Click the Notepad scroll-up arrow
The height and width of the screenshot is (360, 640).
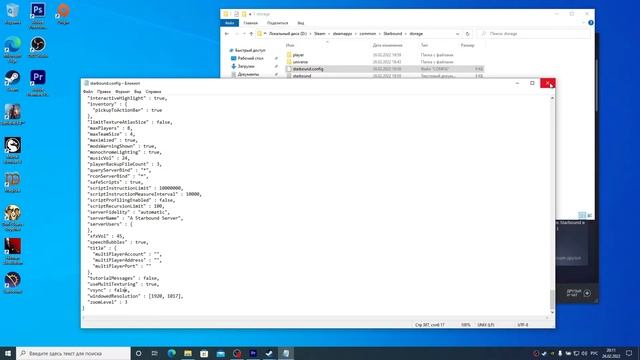(552, 98)
